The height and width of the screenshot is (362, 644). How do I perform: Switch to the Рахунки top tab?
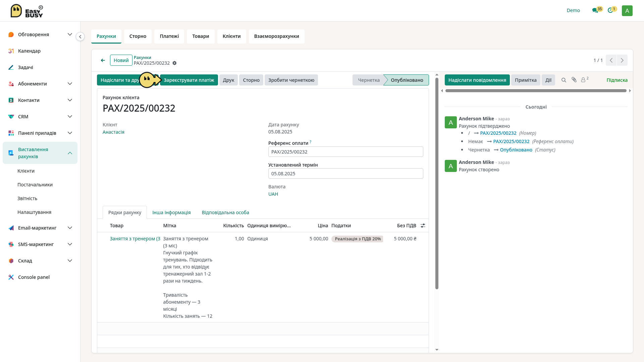106,36
